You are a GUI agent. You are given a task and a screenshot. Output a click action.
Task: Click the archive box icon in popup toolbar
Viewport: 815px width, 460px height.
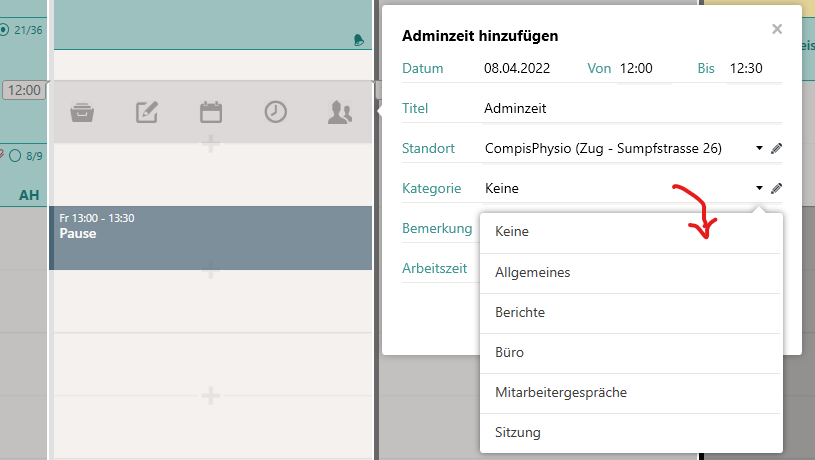tap(82, 112)
